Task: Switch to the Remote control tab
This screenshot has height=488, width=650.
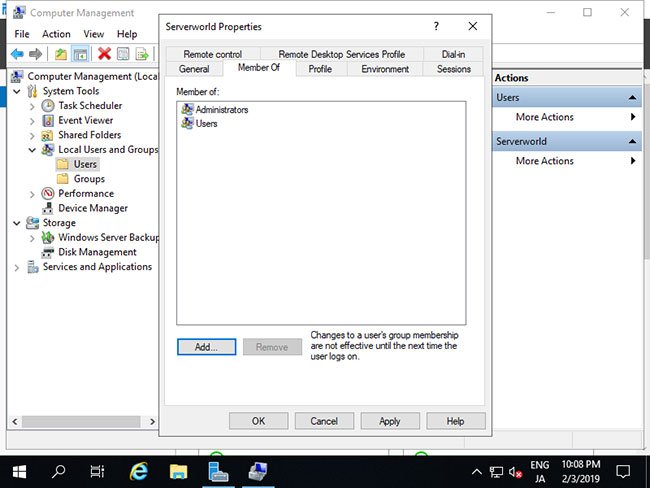Action: (213, 54)
